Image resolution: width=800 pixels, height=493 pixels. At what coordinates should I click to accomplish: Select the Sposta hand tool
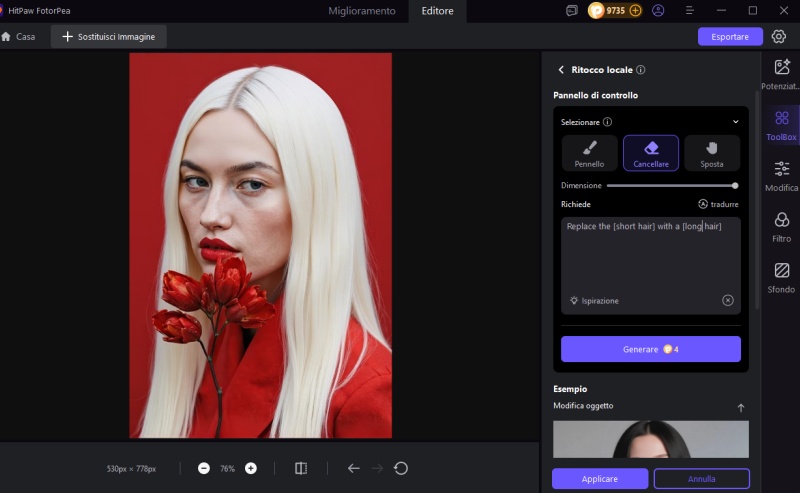pyautogui.click(x=712, y=153)
